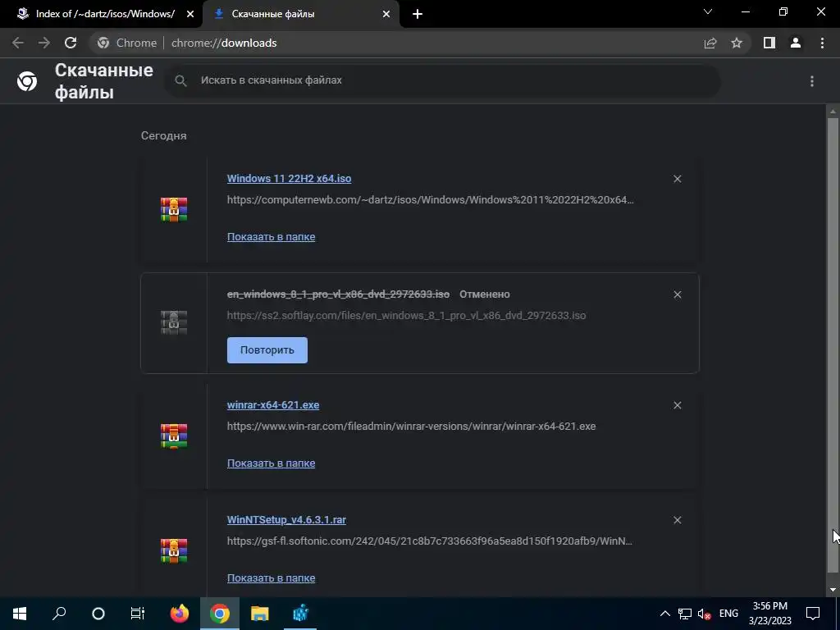Show WinNTSetup rar in folder
Image resolution: width=840 pixels, height=630 pixels.
[271, 578]
